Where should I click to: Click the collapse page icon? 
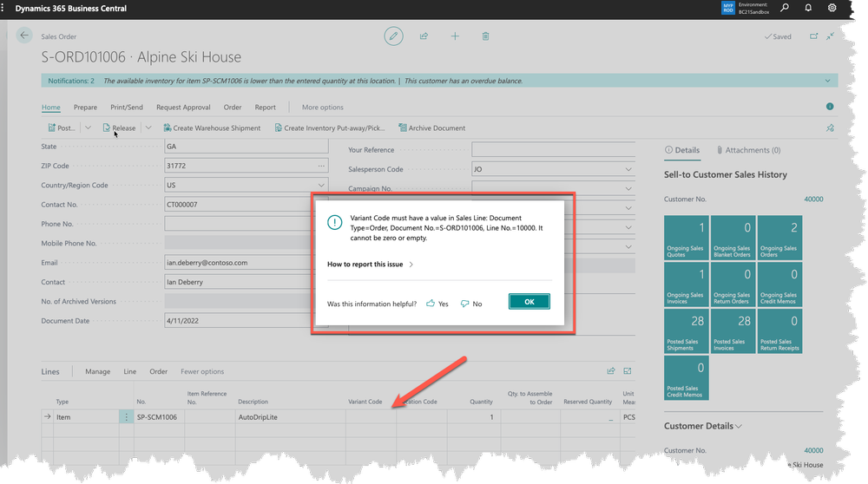coord(831,36)
